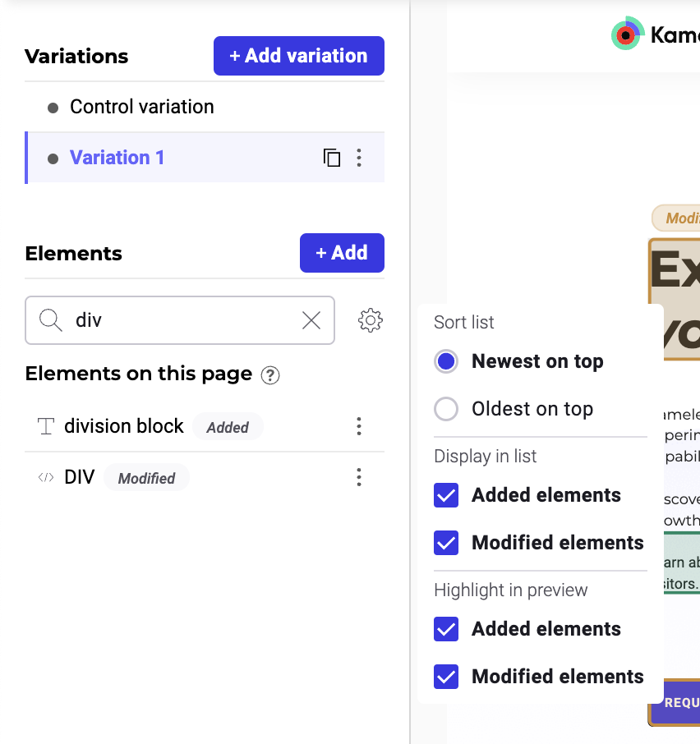Open the list settings gear icon
The width and height of the screenshot is (700, 744).
point(370,320)
